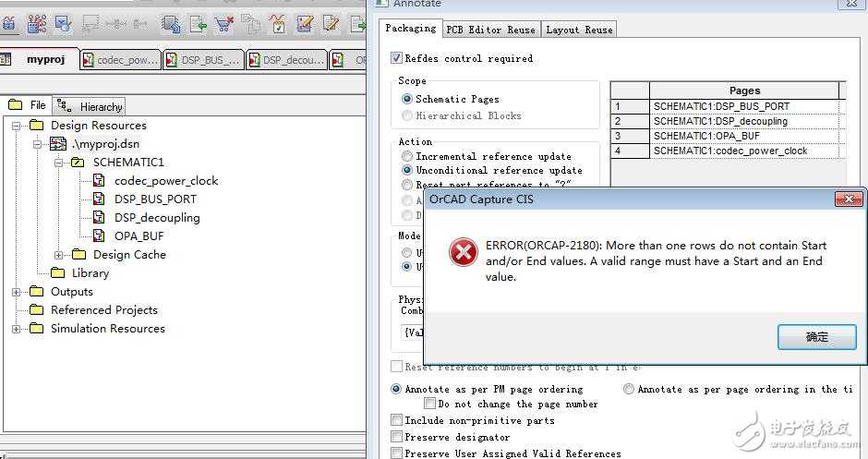The image size is (868, 459).
Task: Select Referenced Projects label in tree
Action: [104, 310]
